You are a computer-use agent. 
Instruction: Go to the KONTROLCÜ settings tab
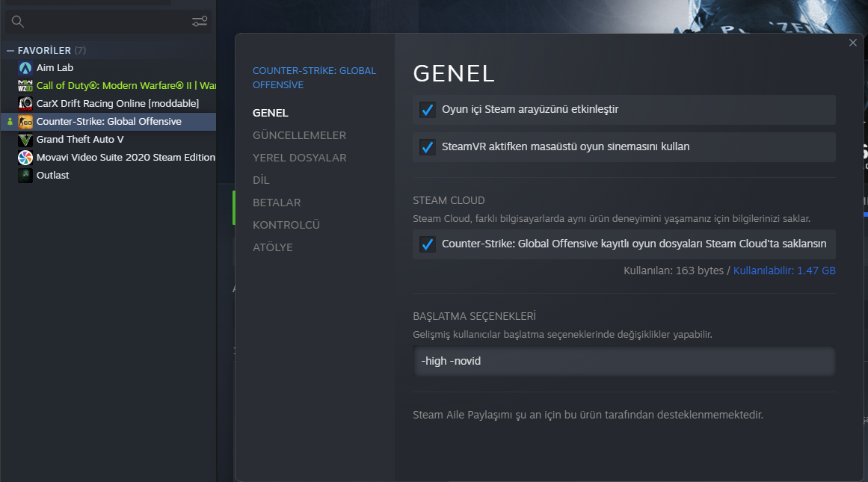(x=286, y=225)
